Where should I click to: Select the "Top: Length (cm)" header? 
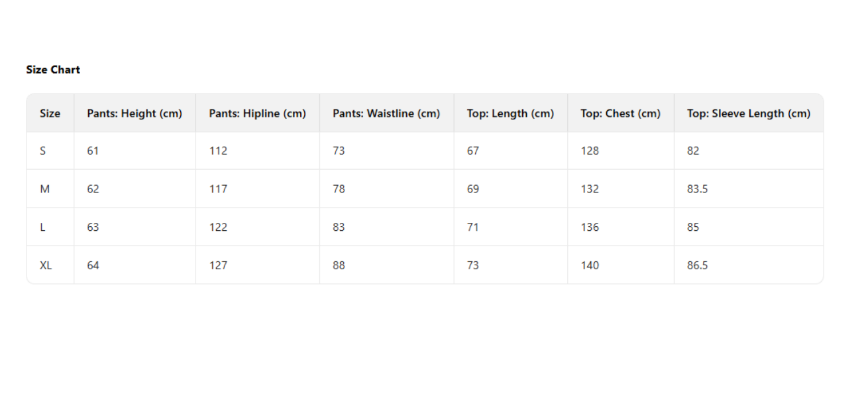click(x=510, y=113)
